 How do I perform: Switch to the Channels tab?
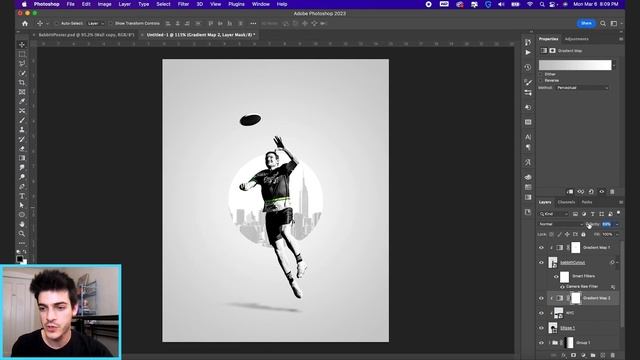[x=566, y=202]
